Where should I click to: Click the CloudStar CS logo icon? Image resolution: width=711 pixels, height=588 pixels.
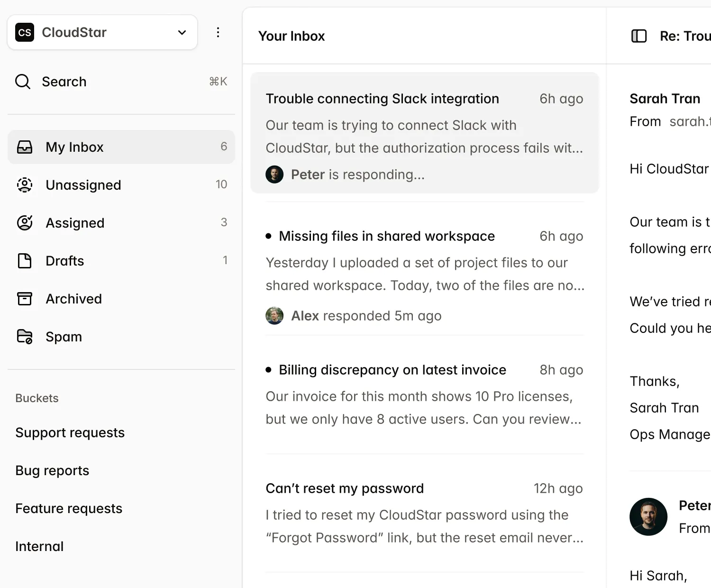(25, 32)
